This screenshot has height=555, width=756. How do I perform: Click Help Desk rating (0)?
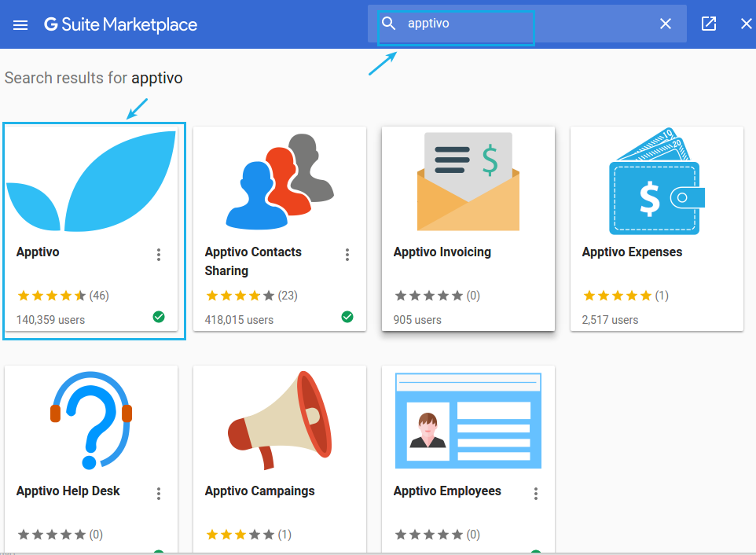[61, 535]
